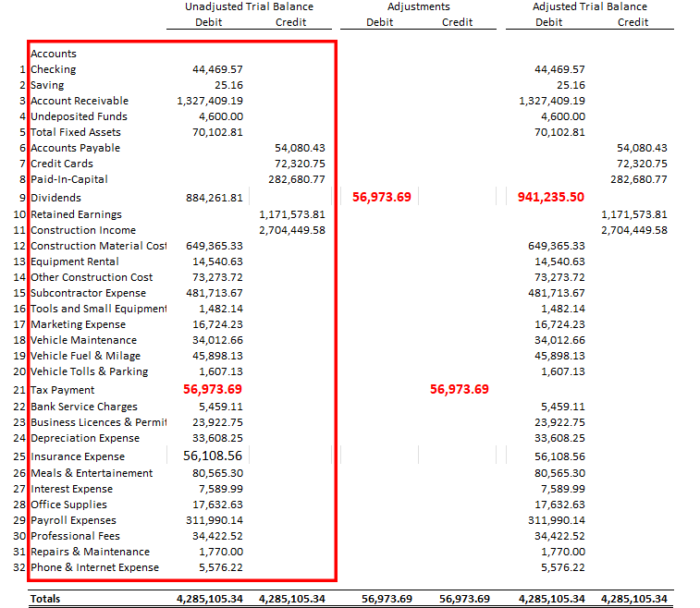Click the Account Receivable label
The image size is (700, 608).
[80, 101]
